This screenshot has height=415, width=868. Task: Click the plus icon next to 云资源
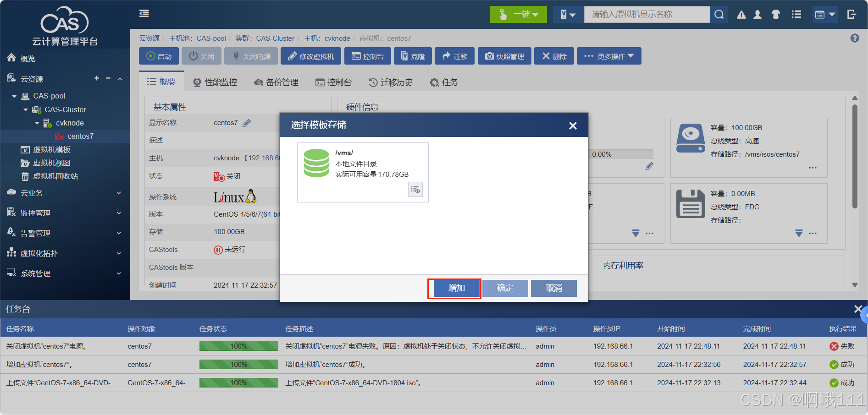[97, 78]
